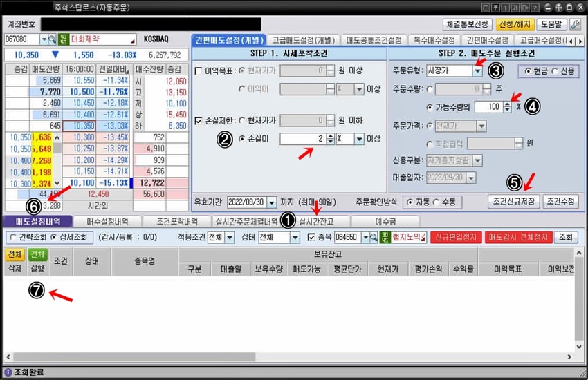Click the '가' font icon in the title bar
This screenshot has height=380, width=588.
(x=515, y=8)
